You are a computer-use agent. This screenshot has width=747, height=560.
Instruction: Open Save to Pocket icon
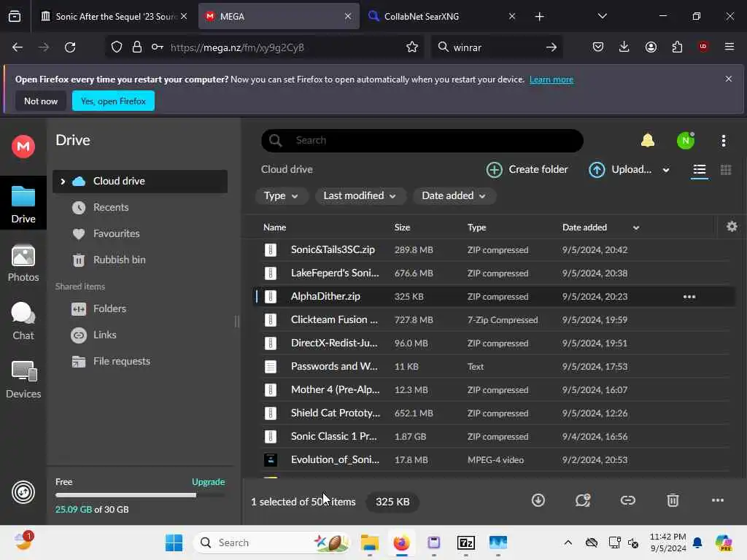click(x=598, y=47)
